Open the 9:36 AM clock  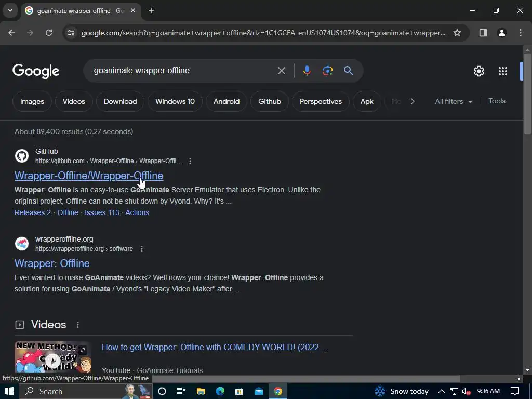pos(488,391)
